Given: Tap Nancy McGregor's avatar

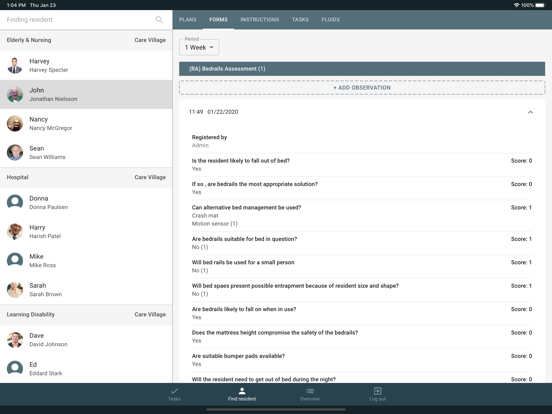Looking at the screenshot, I should coord(15,124).
